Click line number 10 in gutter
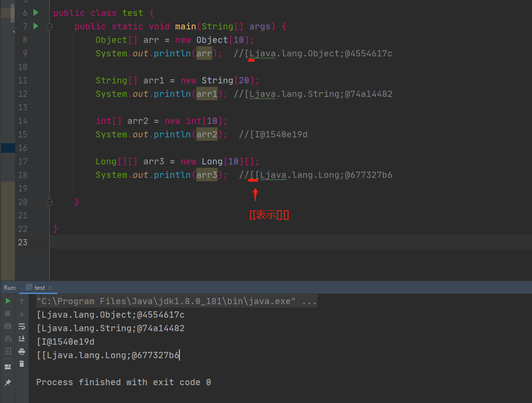This screenshot has width=532, height=403. coord(23,67)
